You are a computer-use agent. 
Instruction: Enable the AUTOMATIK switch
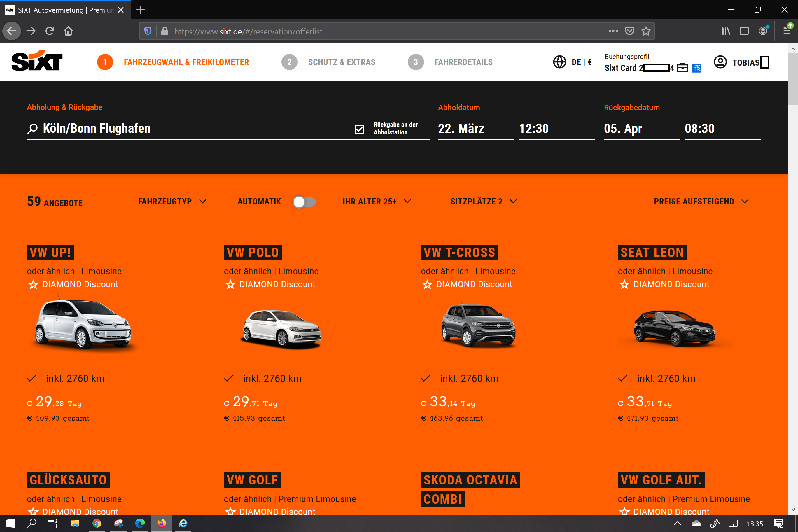pos(304,202)
